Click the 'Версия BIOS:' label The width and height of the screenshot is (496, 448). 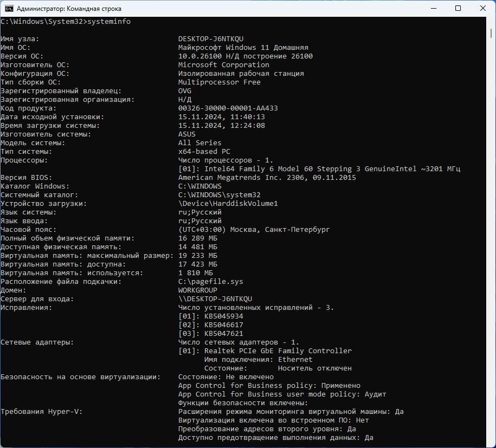tap(26, 178)
